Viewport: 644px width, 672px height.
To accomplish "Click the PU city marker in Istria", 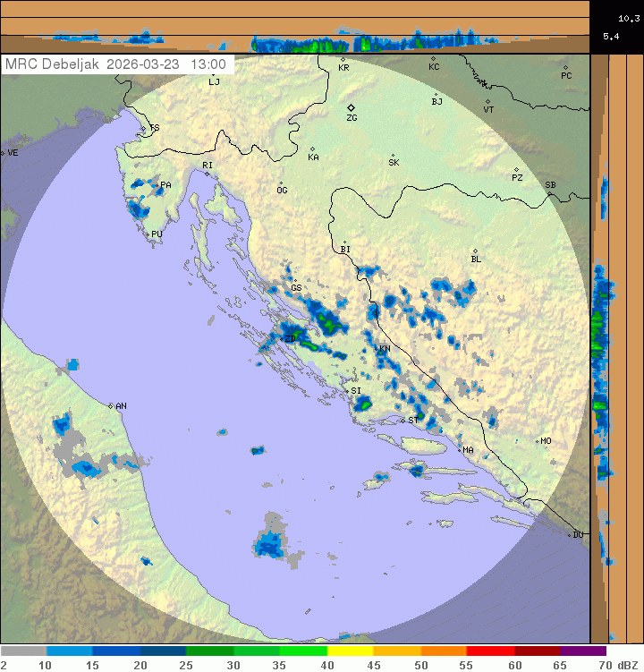I will 148,234.
